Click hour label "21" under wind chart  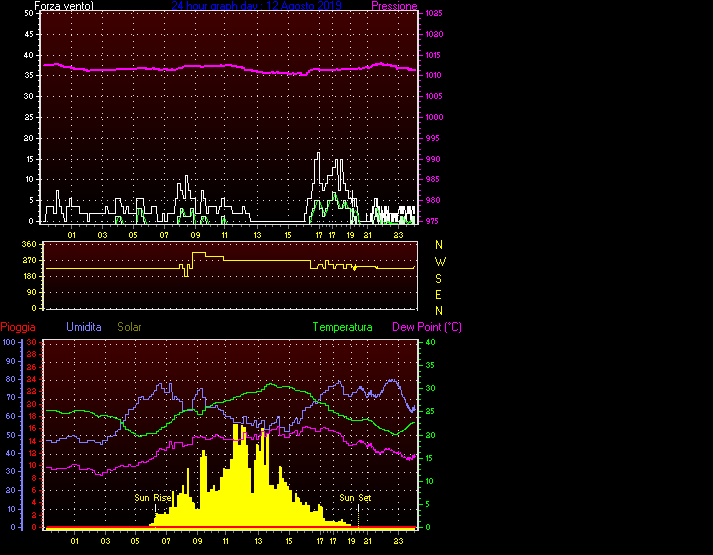[367, 235]
